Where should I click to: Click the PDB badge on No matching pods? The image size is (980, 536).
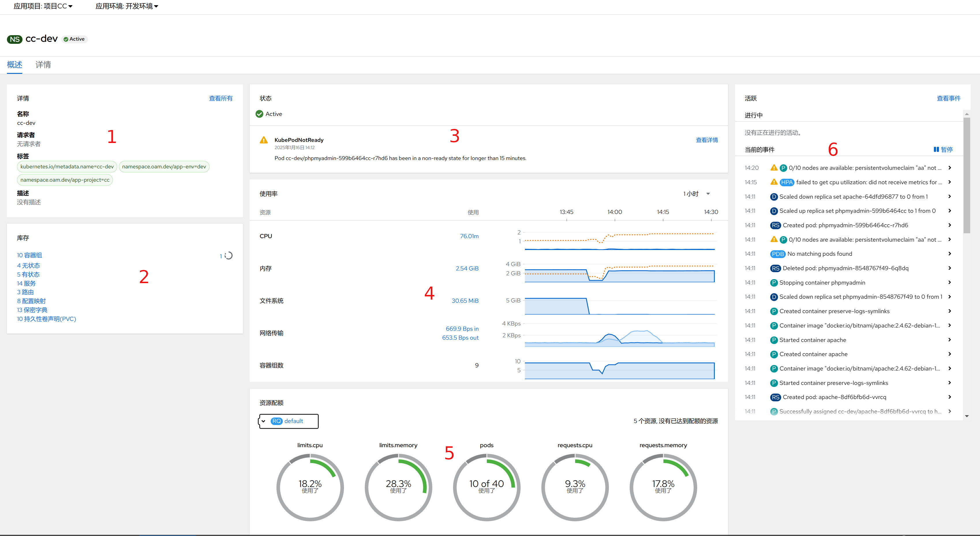coord(778,254)
